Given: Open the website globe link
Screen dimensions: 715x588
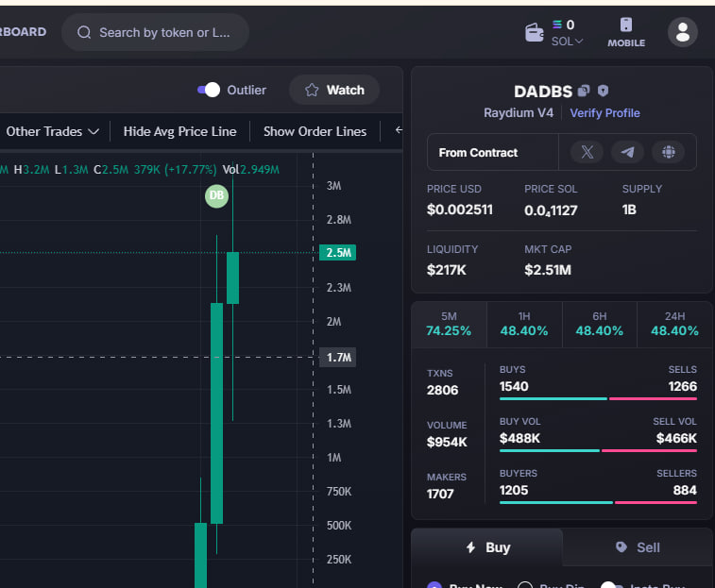Looking at the screenshot, I should [x=668, y=152].
